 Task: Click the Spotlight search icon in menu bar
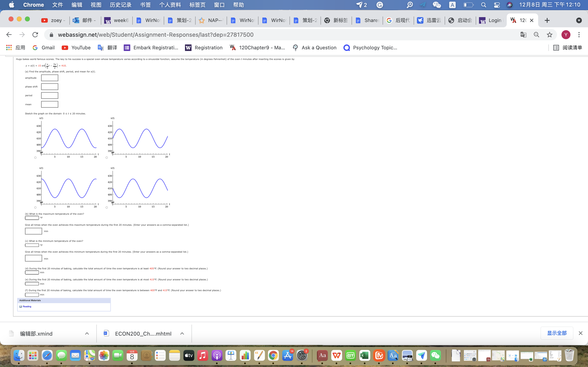coord(483,5)
